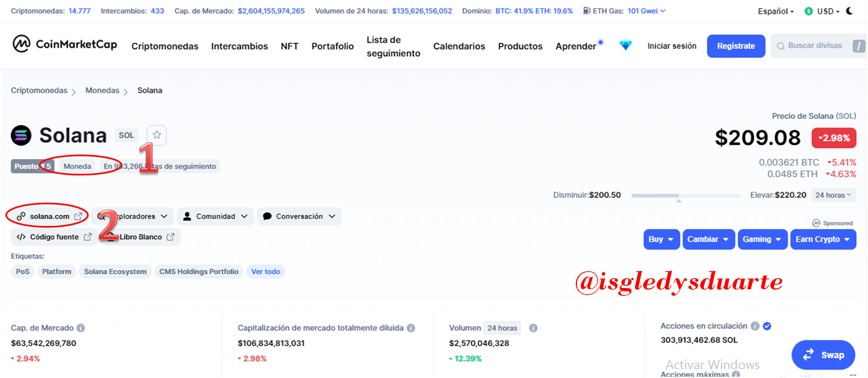Open the Calendarios menu
868x378 pixels.
coord(459,46)
